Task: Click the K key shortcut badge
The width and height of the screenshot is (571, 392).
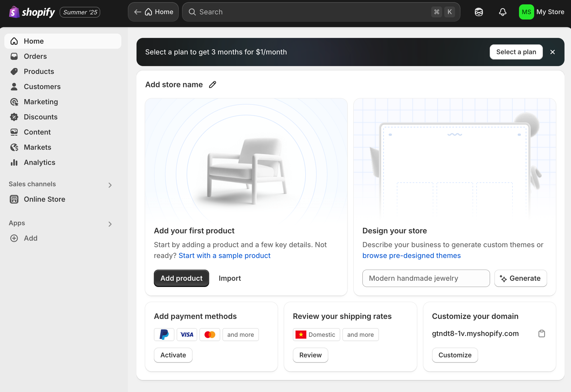Action: 449,12
